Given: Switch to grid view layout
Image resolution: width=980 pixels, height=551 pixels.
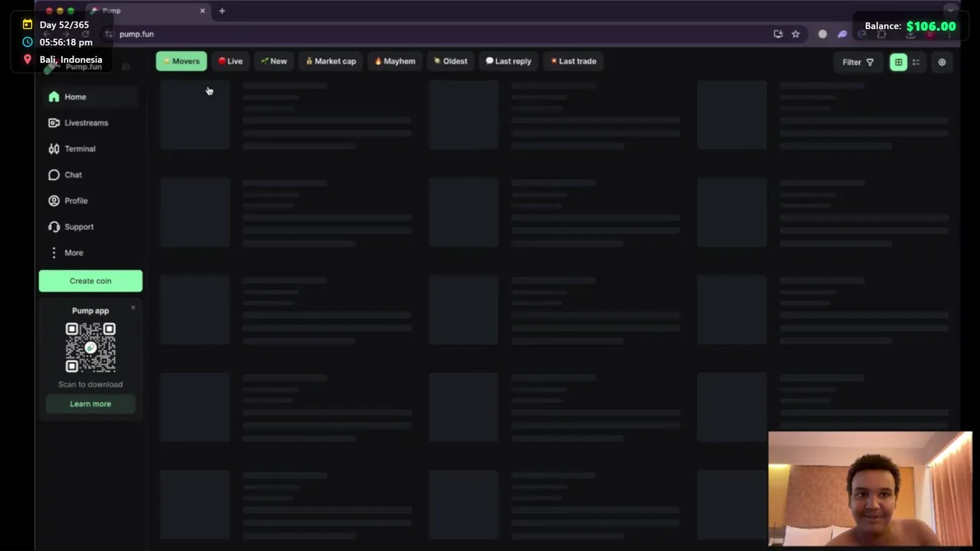Looking at the screenshot, I should point(898,62).
